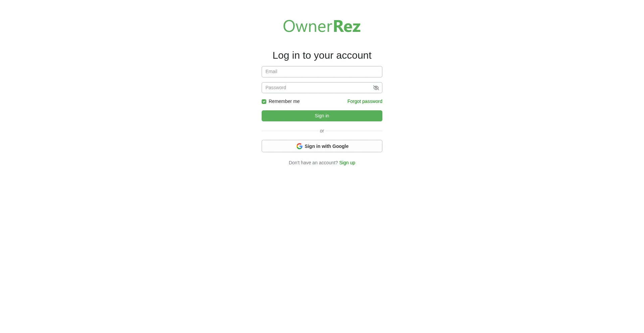Submit with the green Sign in button
The width and height of the screenshot is (644, 333).
(322, 116)
